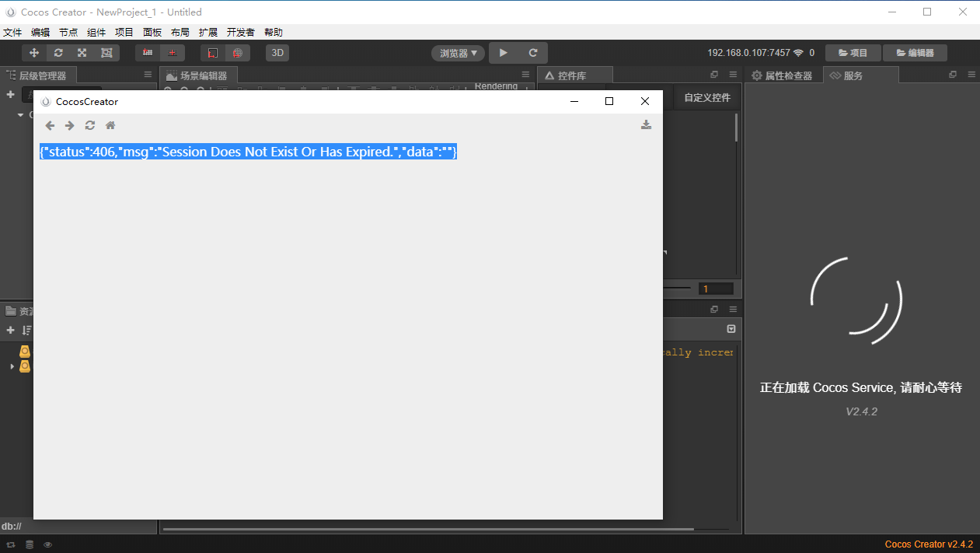Select the Rect transform tool
The image size is (980, 553).
point(106,53)
